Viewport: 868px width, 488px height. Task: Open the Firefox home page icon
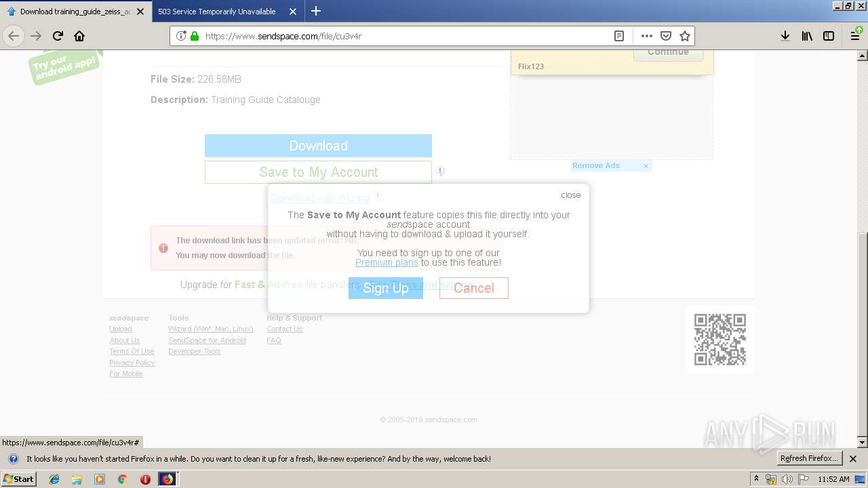tap(79, 36)
